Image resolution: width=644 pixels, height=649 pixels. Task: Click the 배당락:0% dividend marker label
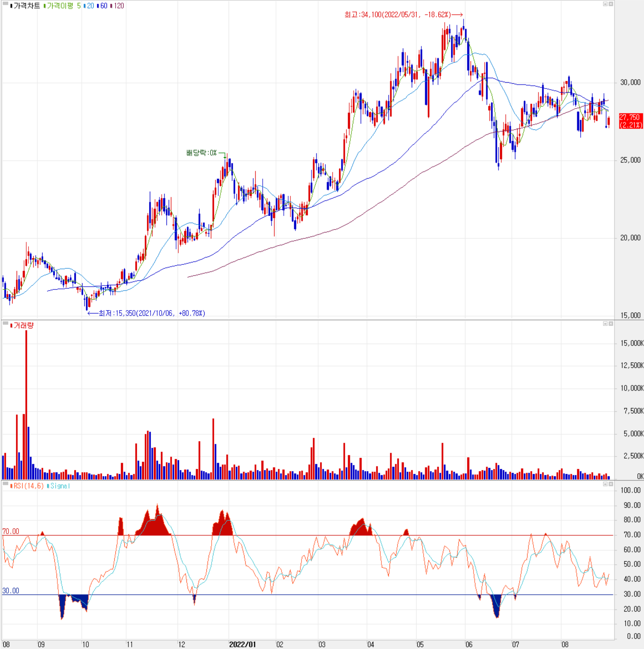pyautogui.click(x=202, y=153)
